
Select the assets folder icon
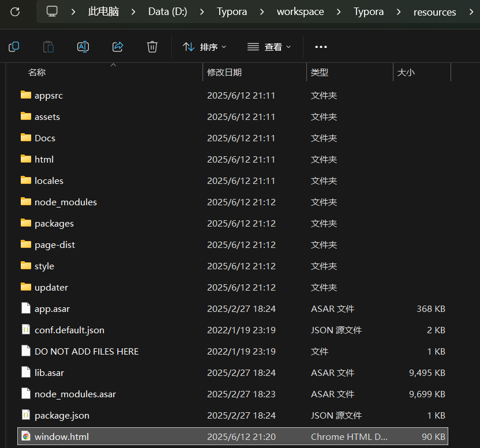[26, 116]
